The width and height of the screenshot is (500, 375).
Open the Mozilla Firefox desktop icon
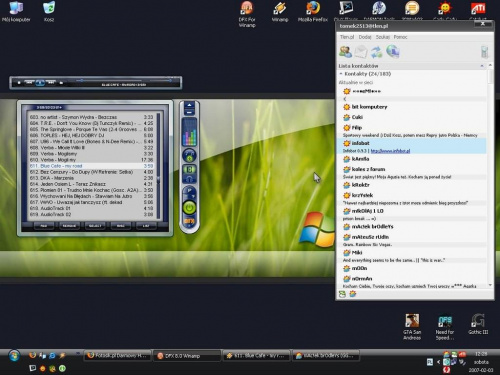point(313,12)
